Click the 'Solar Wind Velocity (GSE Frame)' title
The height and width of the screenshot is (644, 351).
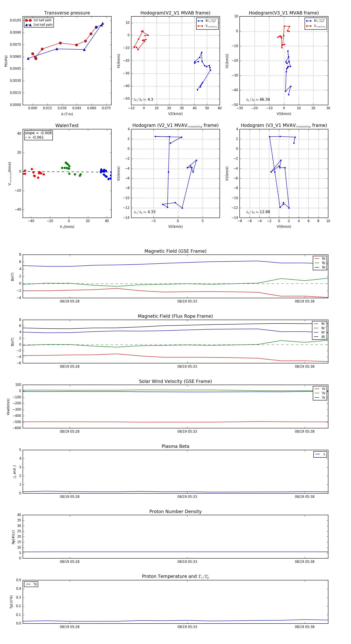click(175, 381)
